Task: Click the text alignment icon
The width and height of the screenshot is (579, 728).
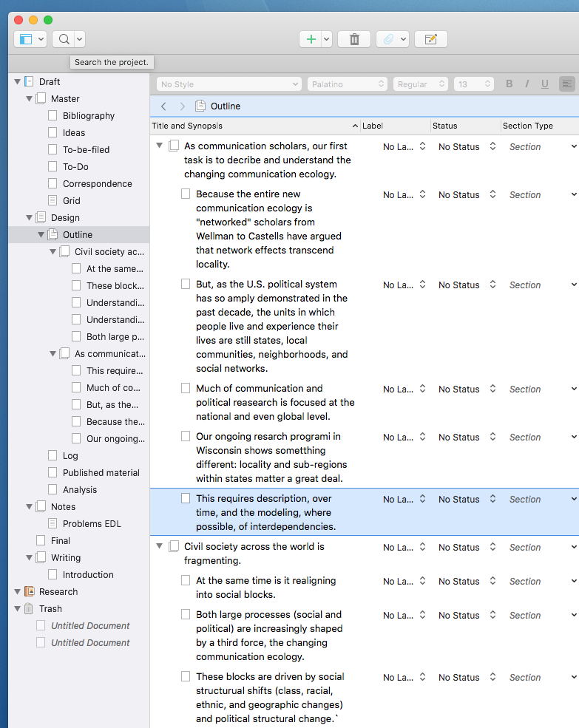Action: [x=566, y=84]
